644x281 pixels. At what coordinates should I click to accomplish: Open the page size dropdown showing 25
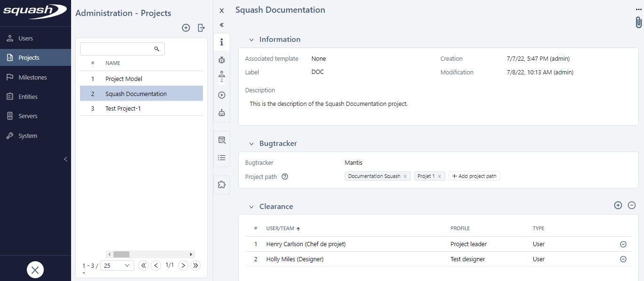(117, 265)
